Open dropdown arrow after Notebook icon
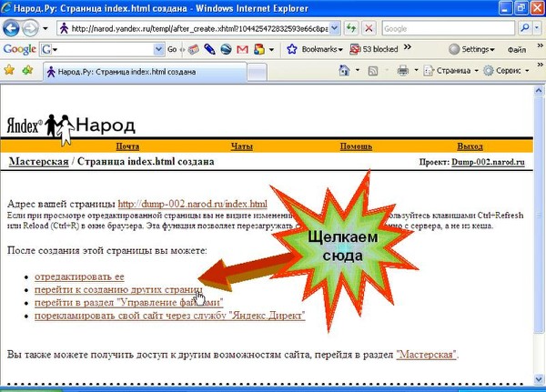 tap(271, 50)
